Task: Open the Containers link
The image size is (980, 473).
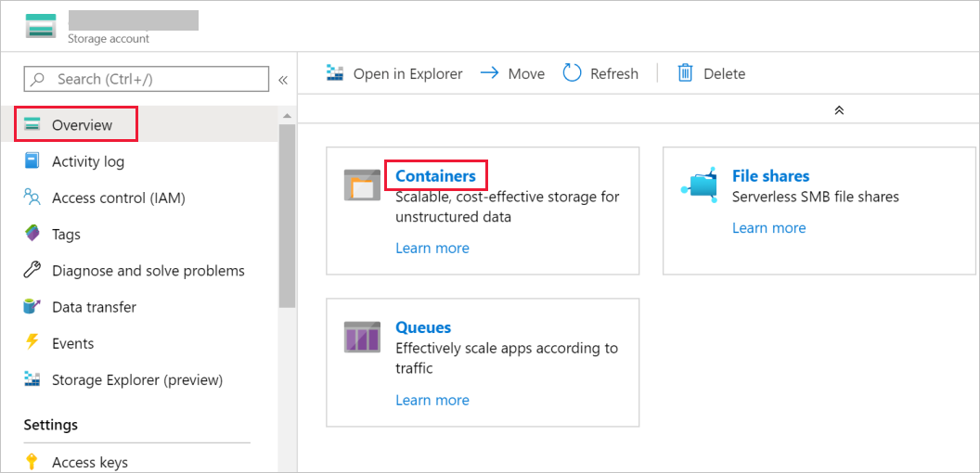Action: coord(435,175)
